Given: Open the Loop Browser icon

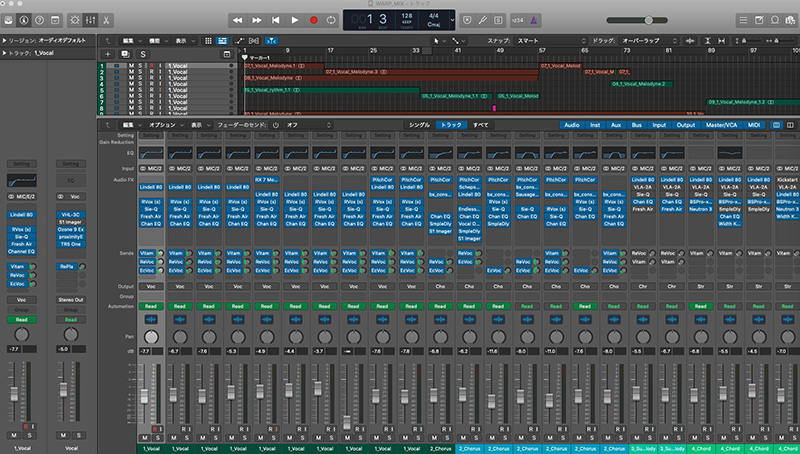Looking at the screenshot, I should [774, 20].
